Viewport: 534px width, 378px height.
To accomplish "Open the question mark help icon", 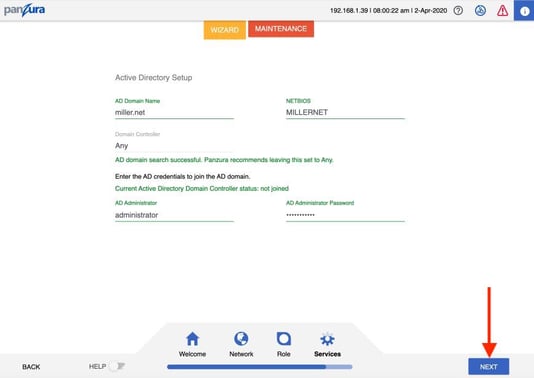I will 458,11.
